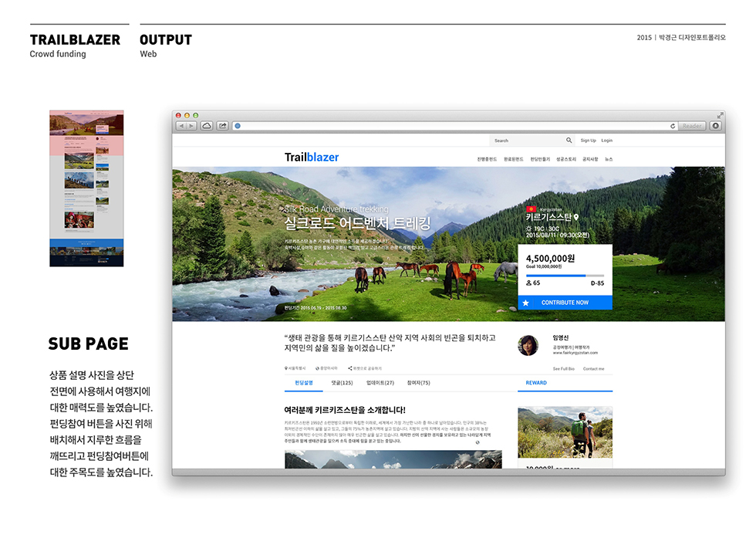Open the See Full Bio link
756x535 pixels.
(564, 369)
